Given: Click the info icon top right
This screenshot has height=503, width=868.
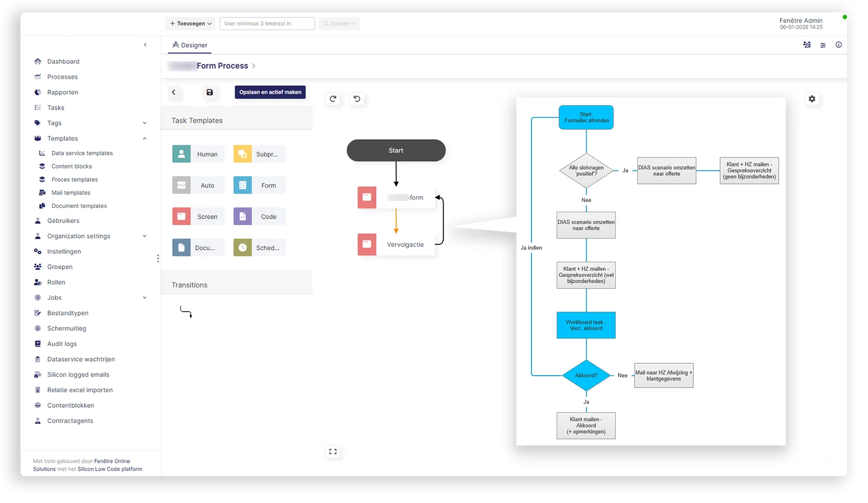Looking at the screenshot, I should tap(838, 45).
